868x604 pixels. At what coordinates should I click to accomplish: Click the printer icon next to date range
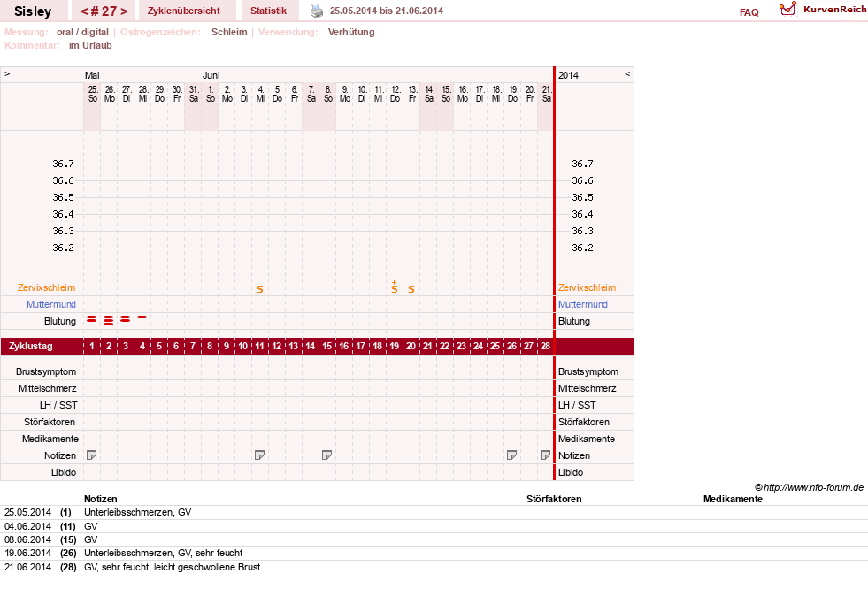pos(316,11)
